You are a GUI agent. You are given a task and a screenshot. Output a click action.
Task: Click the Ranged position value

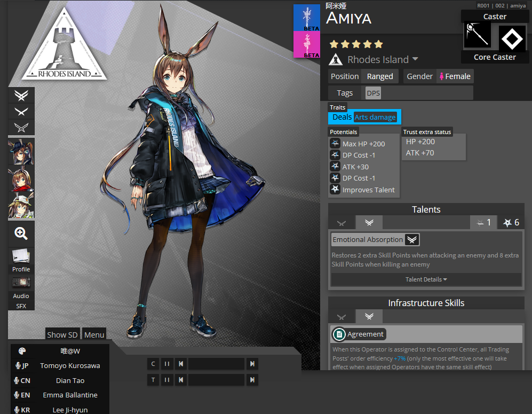380,76
